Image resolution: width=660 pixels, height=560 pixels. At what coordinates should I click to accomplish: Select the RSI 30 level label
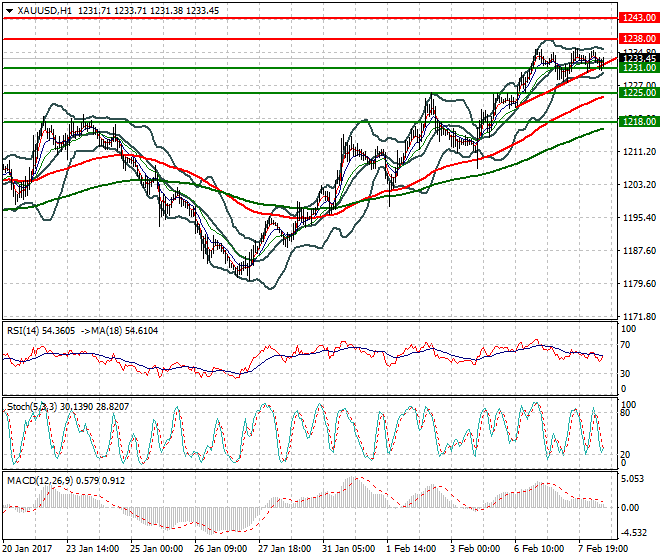click(x=625, y=373)
